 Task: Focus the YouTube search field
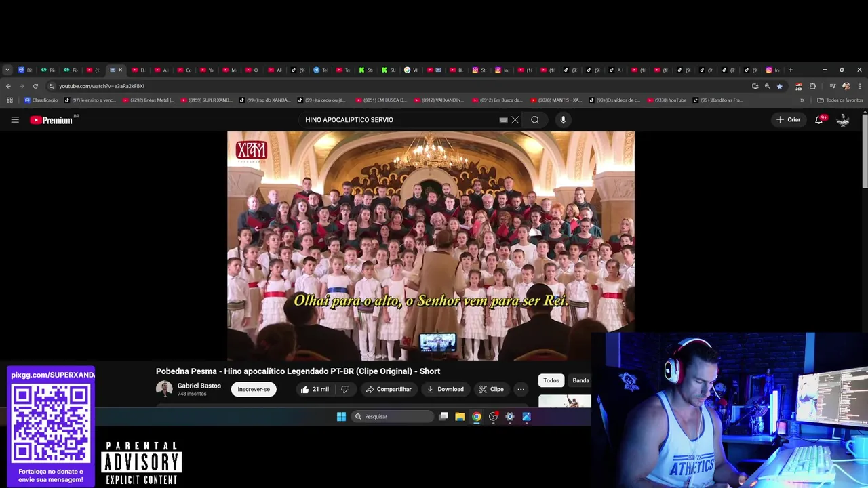point(400,120)
